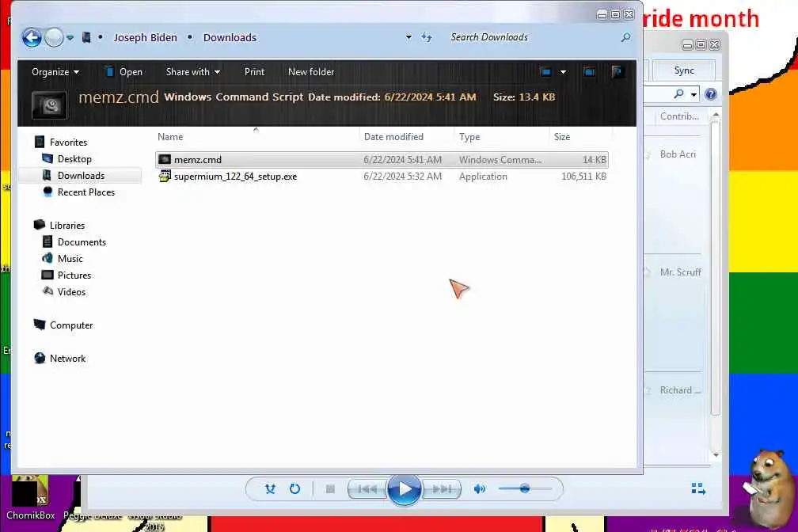Open Explorer help icon in toolbar
This screenshot has width=798, height=532.
point(617,72)
